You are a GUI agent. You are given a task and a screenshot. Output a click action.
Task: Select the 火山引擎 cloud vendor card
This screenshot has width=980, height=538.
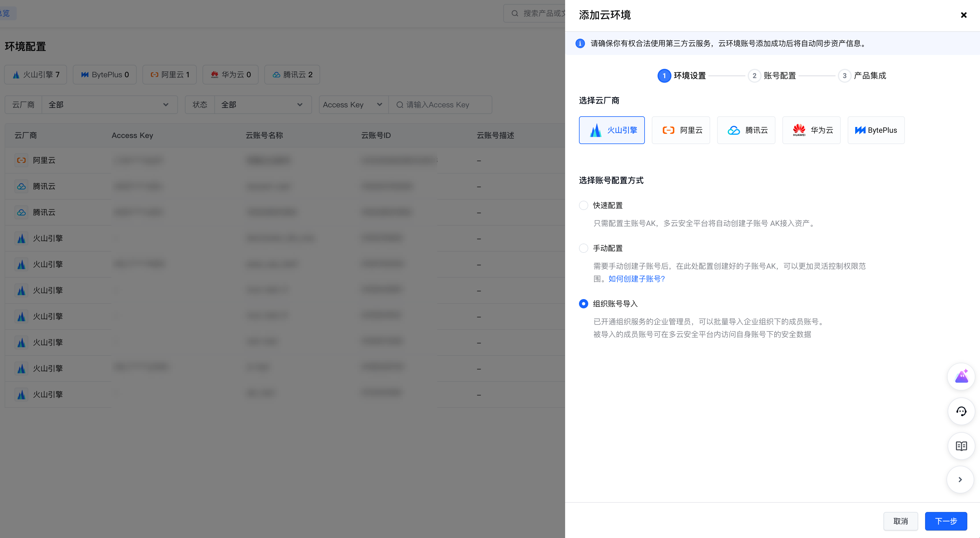point(611,130)
